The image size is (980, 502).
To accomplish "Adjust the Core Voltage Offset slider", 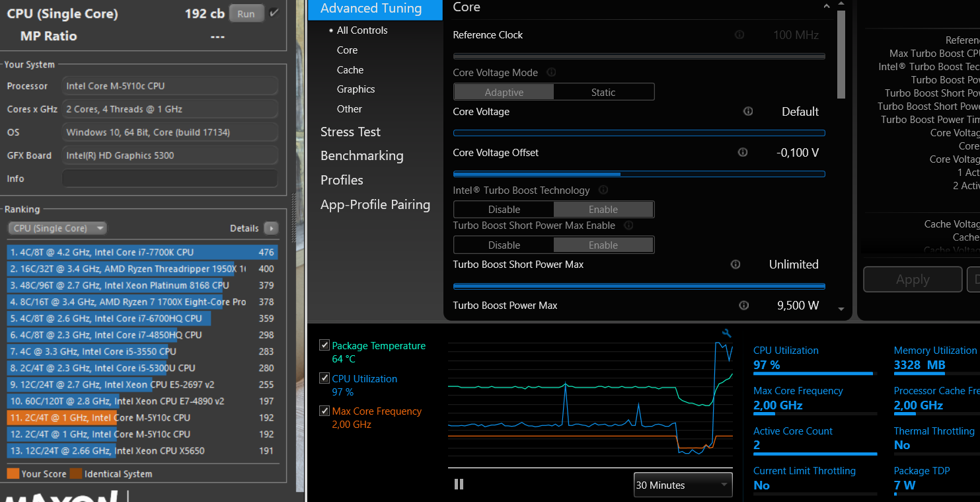I will tap(639, 174).
